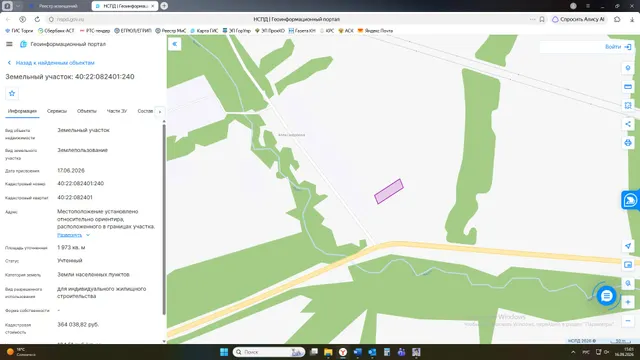This screenshot has width=640, height=360.
Task: Open the map layers card tool
Action: coord(628,87)
